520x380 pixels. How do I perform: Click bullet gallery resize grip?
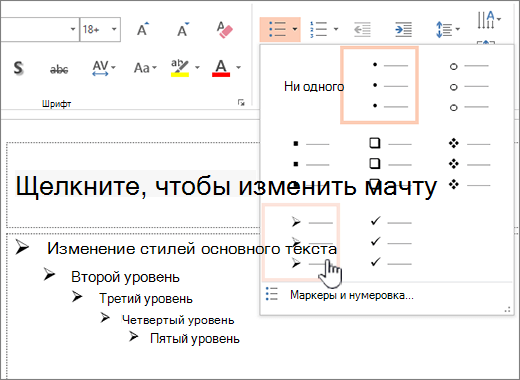[508, 310]
